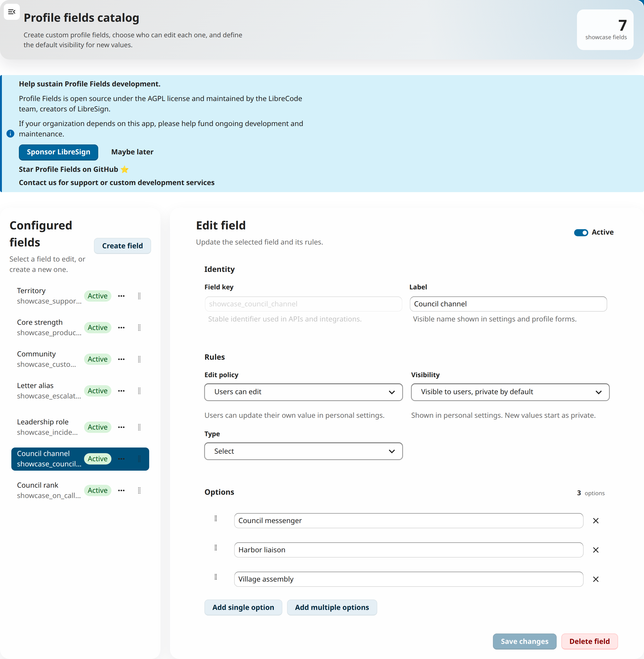644x659 pixels.
Task: Click the Sponsor LibreSign button
Action: click(x=58, y=152)
